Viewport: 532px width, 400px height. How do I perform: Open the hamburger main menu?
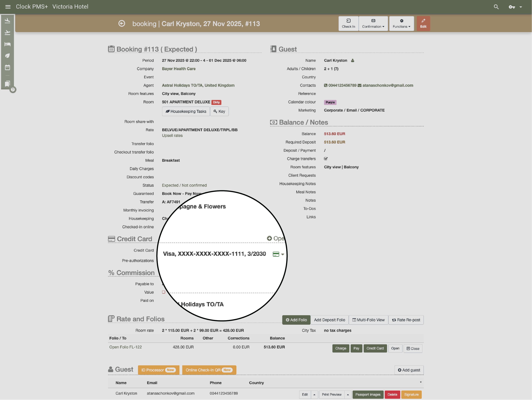pos(8,7)
